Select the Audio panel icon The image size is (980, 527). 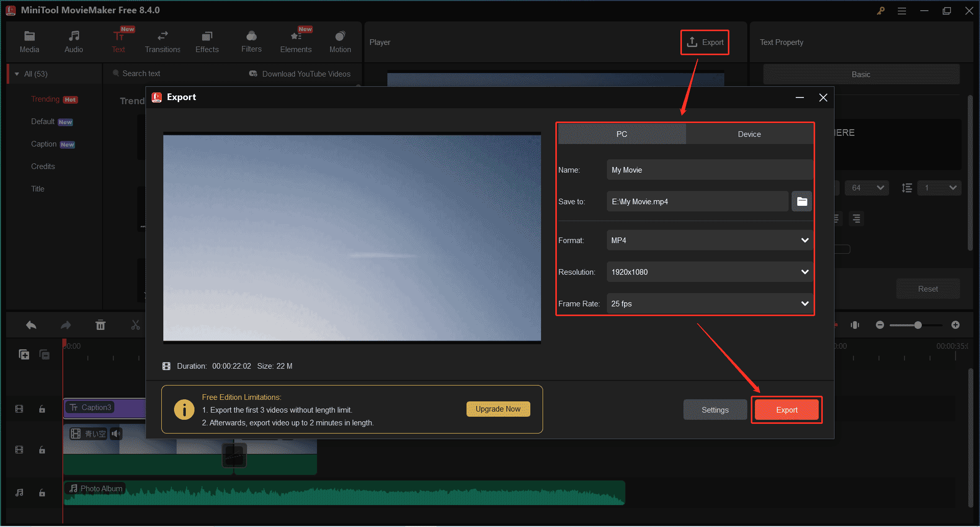(73, 41)
